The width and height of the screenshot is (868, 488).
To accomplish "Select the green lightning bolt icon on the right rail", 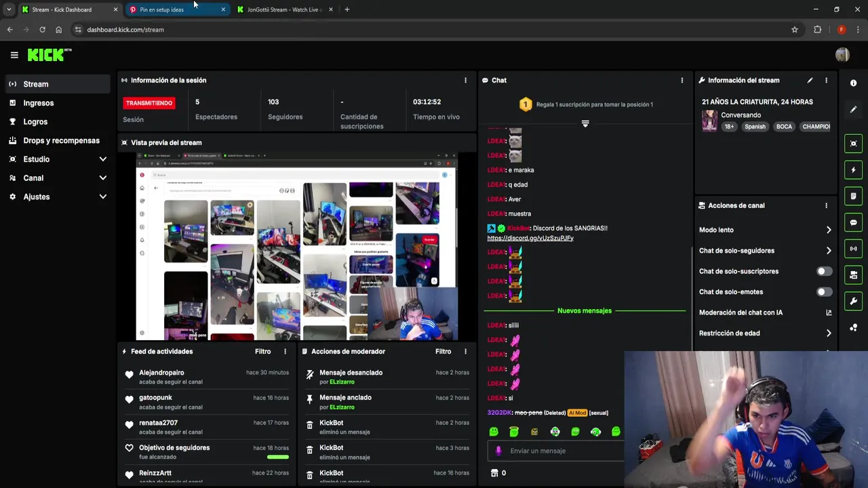I will pos(853,169).
